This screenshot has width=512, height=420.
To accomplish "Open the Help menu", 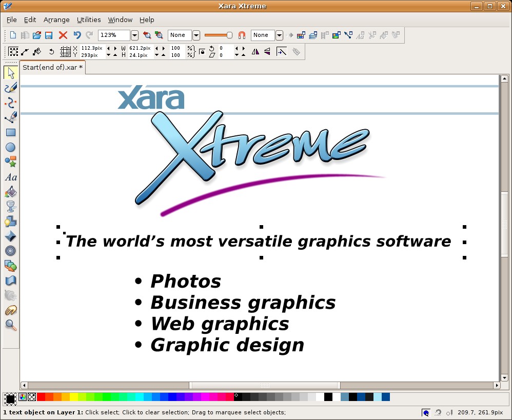I will coord(147,19).
